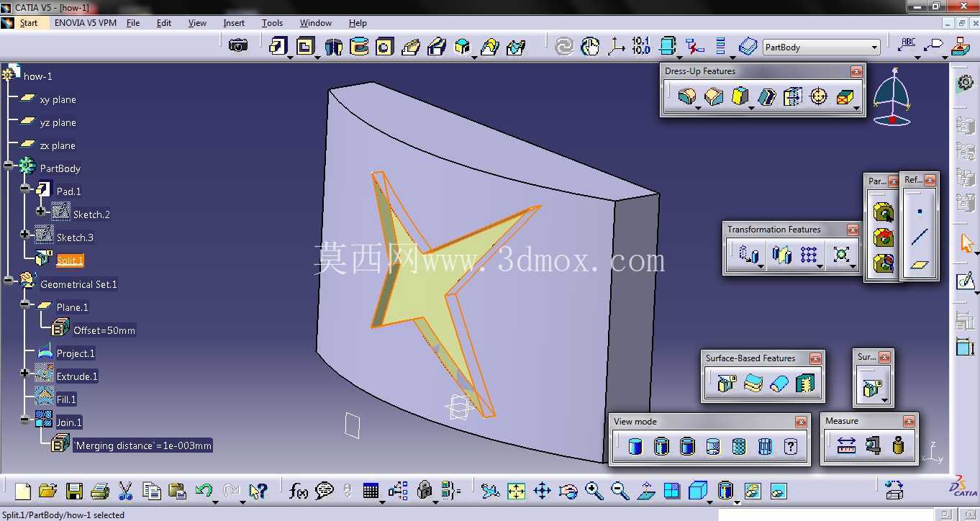Create a reference Plane
980x521 pixels.
(920, 264)
